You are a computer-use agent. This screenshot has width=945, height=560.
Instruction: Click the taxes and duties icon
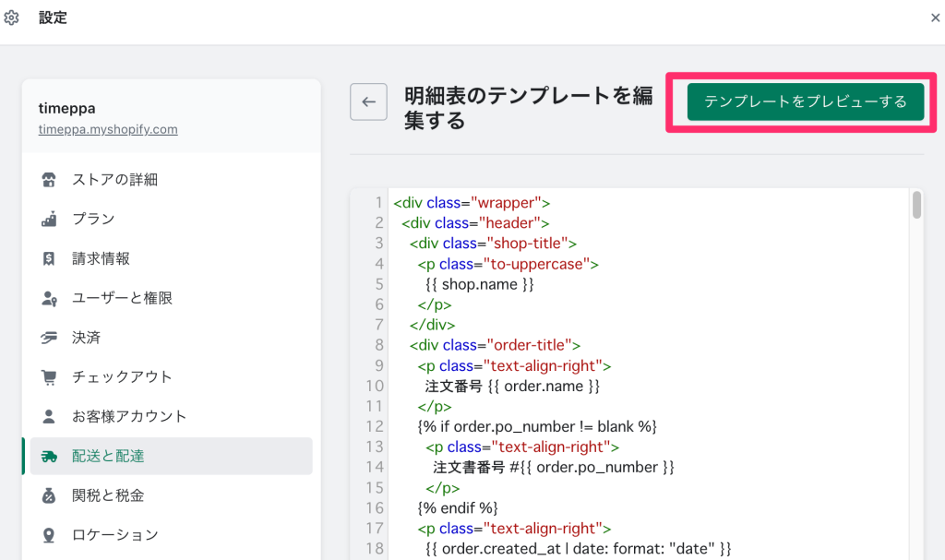point(50,496)
